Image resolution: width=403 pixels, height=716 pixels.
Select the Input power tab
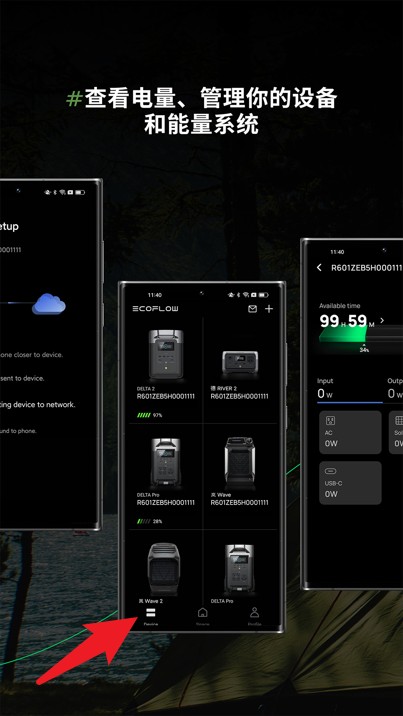click(350, 389)
